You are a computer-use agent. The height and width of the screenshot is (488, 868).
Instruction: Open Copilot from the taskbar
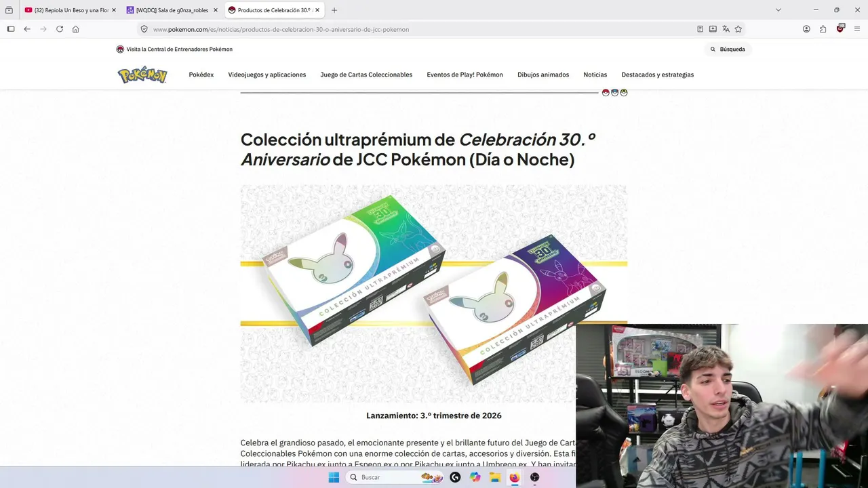tap(475, 477)
